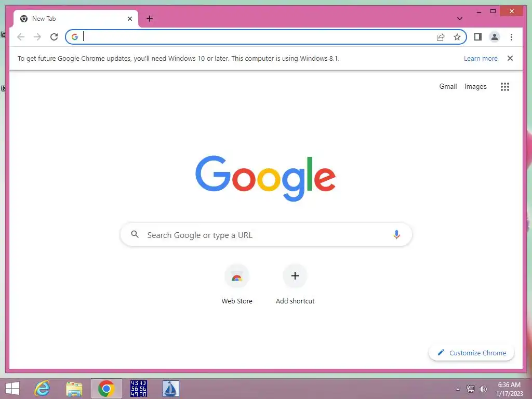Open the network tray icon
The width and height of the screenshot is (532, 399).
[x=471, y=389]
